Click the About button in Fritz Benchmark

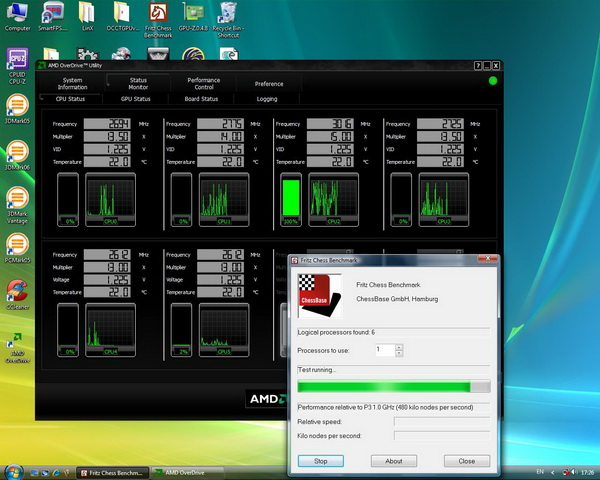[x=394, y=461]
